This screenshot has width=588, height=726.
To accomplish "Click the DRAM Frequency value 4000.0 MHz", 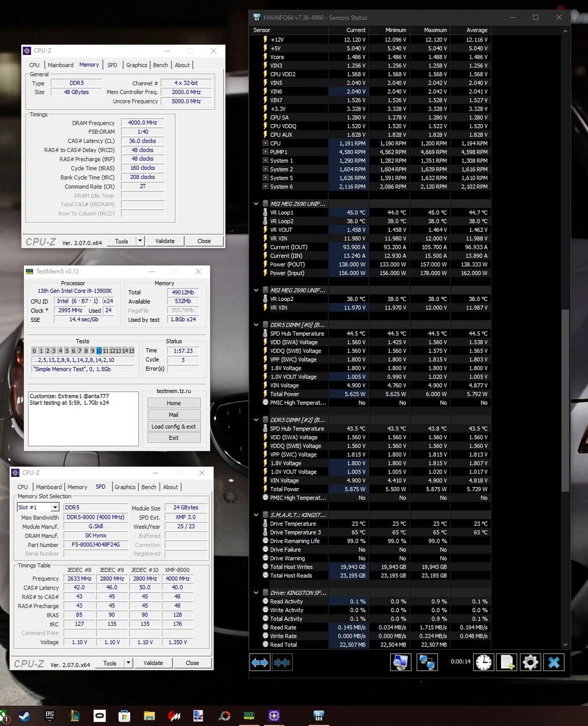I will [143, 123].
